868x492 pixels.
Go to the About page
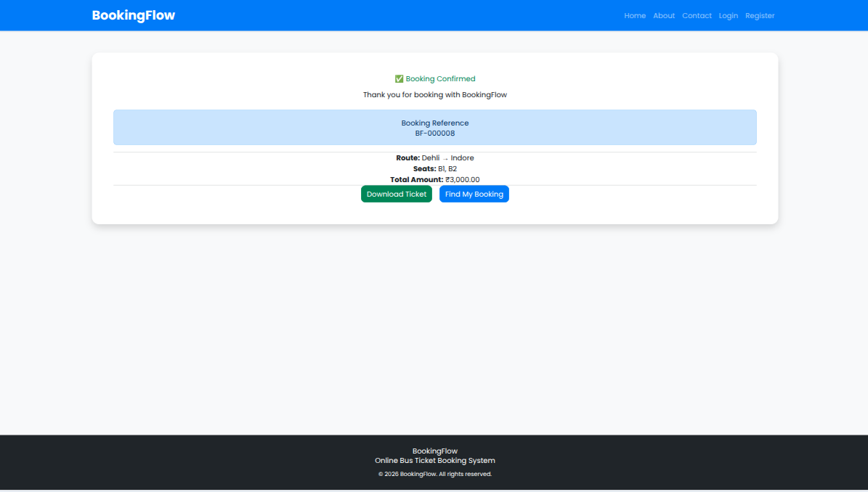point(664,15)
